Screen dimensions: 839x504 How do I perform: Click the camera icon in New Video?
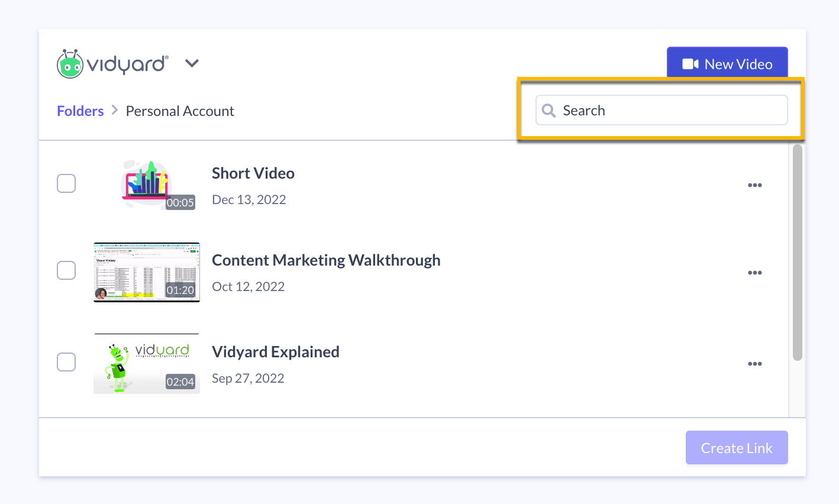click(690, 64)
